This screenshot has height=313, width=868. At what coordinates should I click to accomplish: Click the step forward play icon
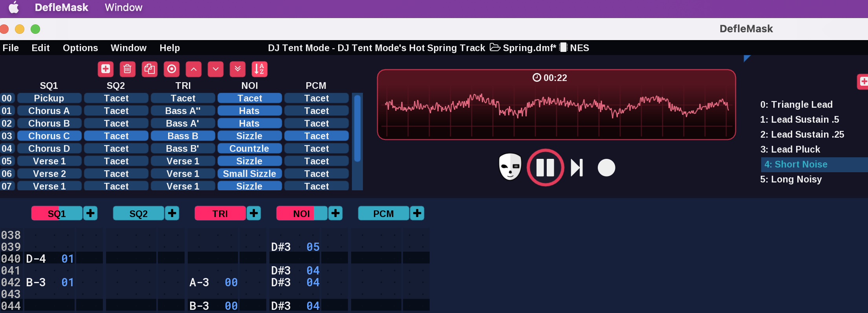coord(577,168)
